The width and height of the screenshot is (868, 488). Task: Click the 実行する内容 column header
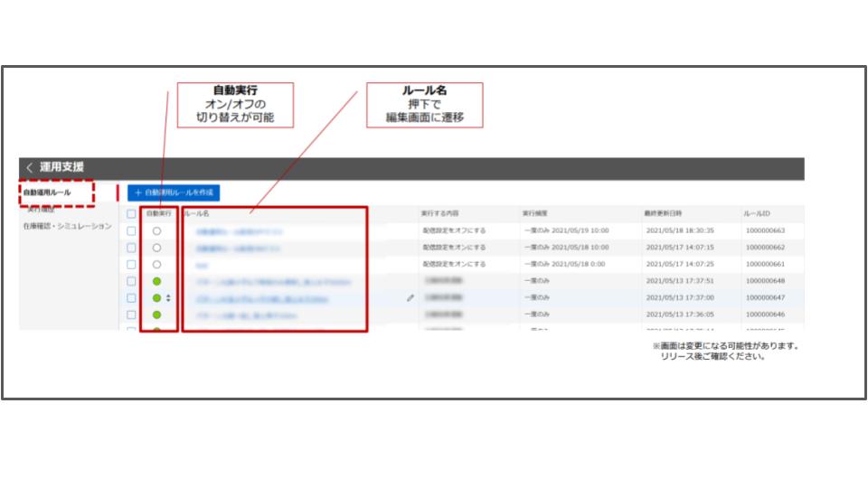click(x=439, y=213)
